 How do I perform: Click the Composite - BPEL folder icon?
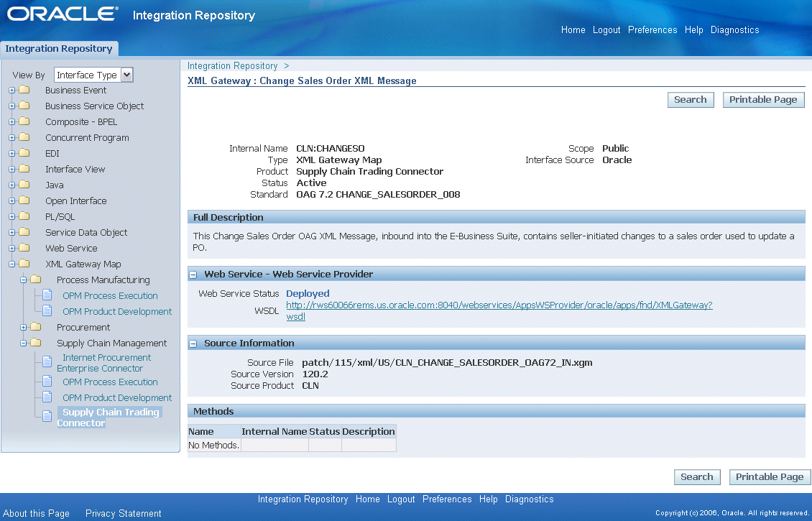coord(24,121)
